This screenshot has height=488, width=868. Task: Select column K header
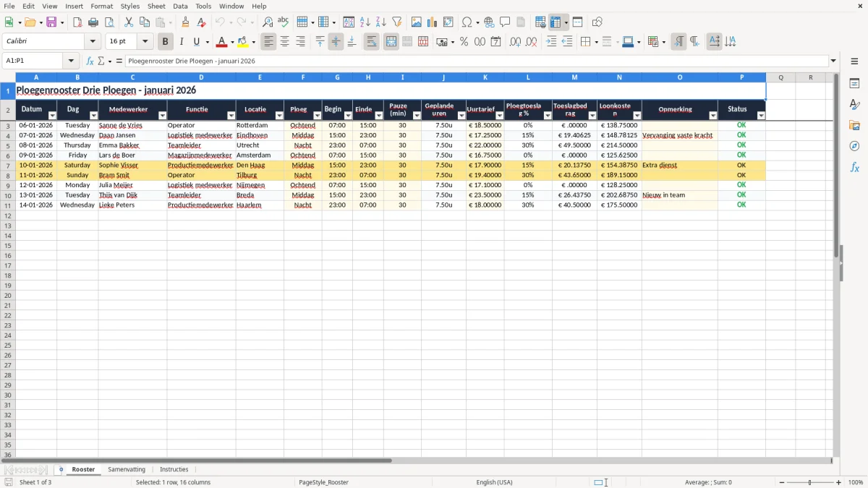point(485,77)
